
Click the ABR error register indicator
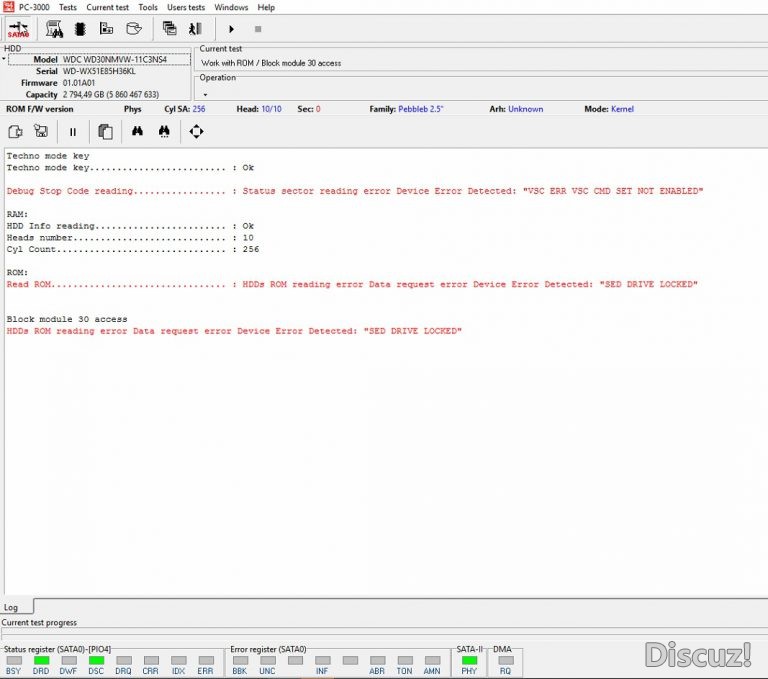(377, 660)
